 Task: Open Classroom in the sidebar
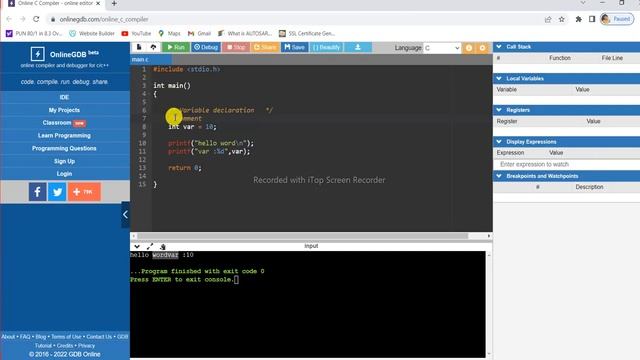tap(64, 123)
